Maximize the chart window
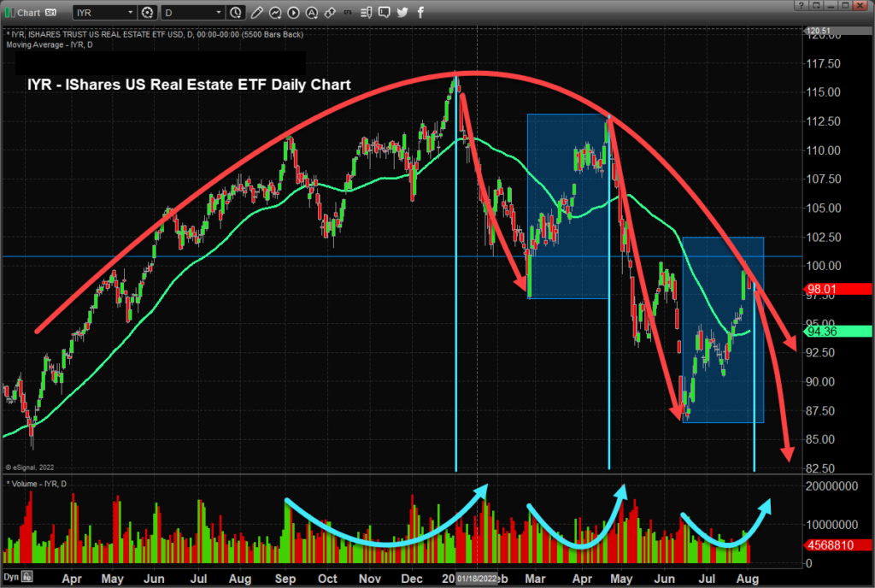Image resolution: width=875 pixels, height=588 pixels. click(x=845, y=6)
